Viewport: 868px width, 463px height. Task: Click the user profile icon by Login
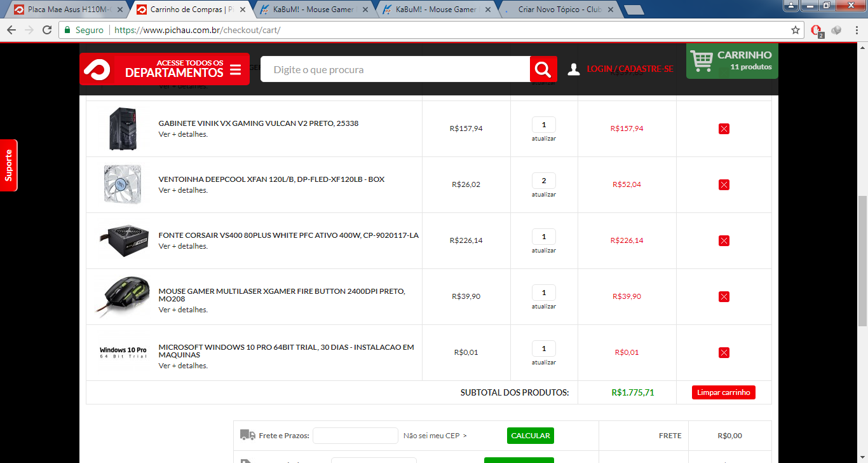point(574,69)
